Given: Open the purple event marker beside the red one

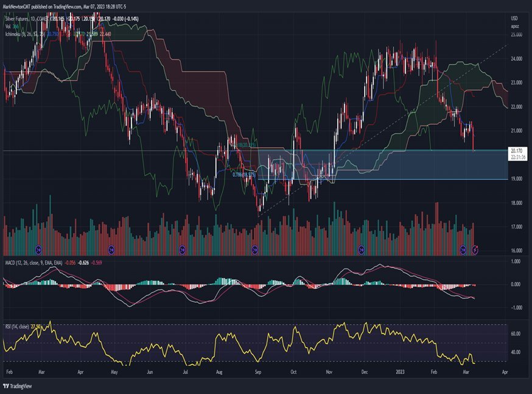Looking at the screenshot, I should pos(463,249).
